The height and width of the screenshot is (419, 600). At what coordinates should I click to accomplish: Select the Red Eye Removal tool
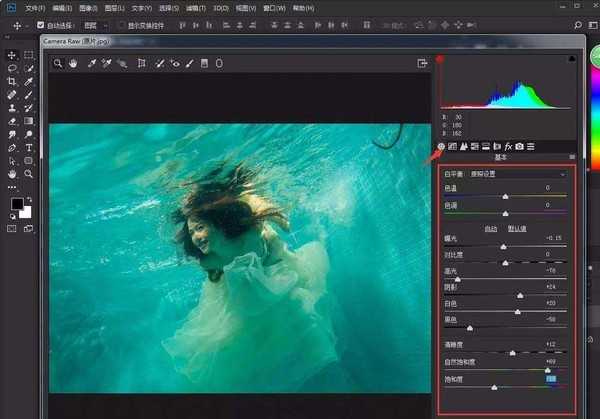click(175, 63)
